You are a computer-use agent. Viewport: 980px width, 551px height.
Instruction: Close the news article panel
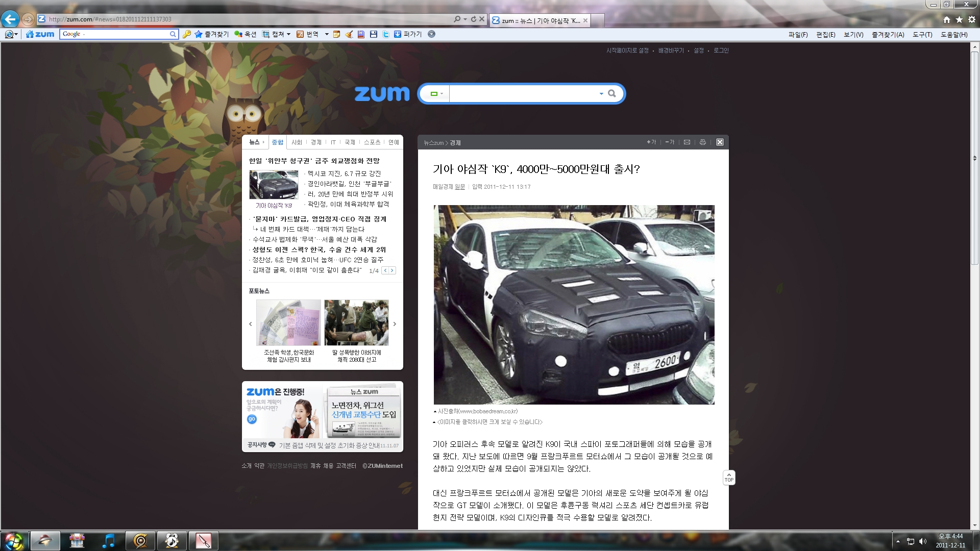720,142
